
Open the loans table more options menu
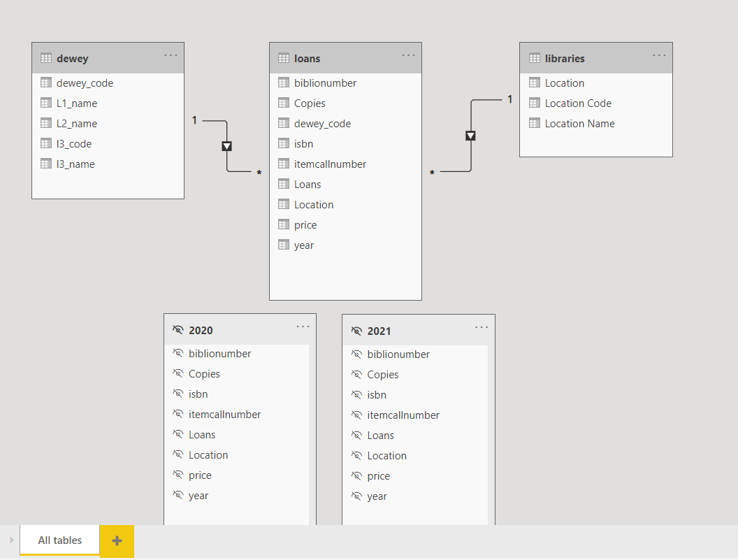(x=408, y=55)
